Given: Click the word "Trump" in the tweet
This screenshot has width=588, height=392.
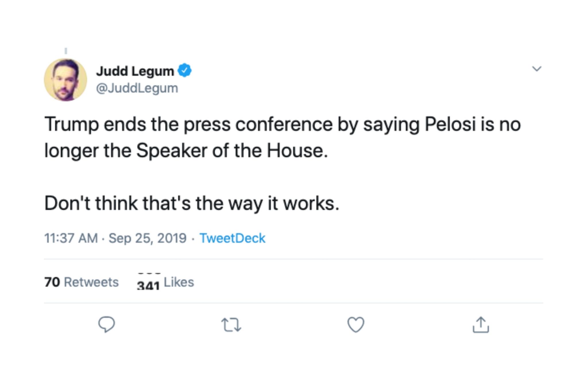Looking at the screenshot, I should click(71, 124).
